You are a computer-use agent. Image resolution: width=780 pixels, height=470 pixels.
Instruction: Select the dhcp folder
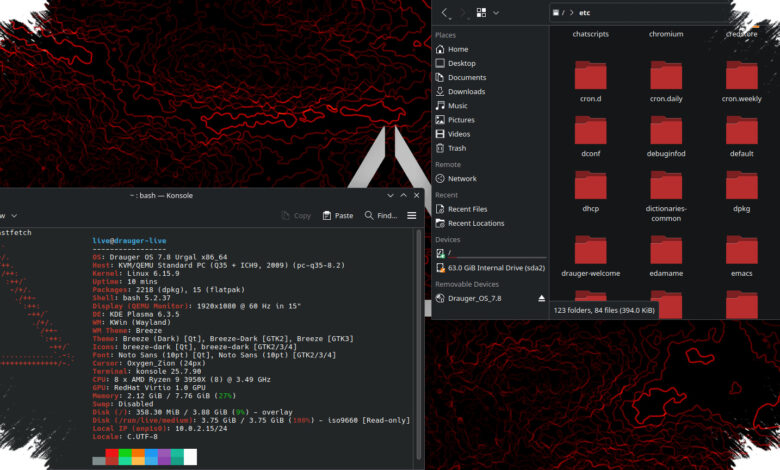point(590,191)
